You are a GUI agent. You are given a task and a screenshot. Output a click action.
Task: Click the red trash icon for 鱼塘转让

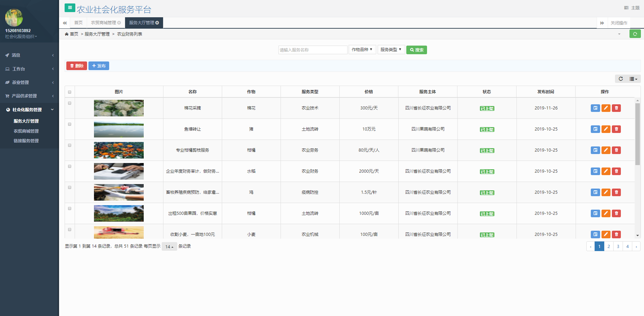click(x=616, y=129)
